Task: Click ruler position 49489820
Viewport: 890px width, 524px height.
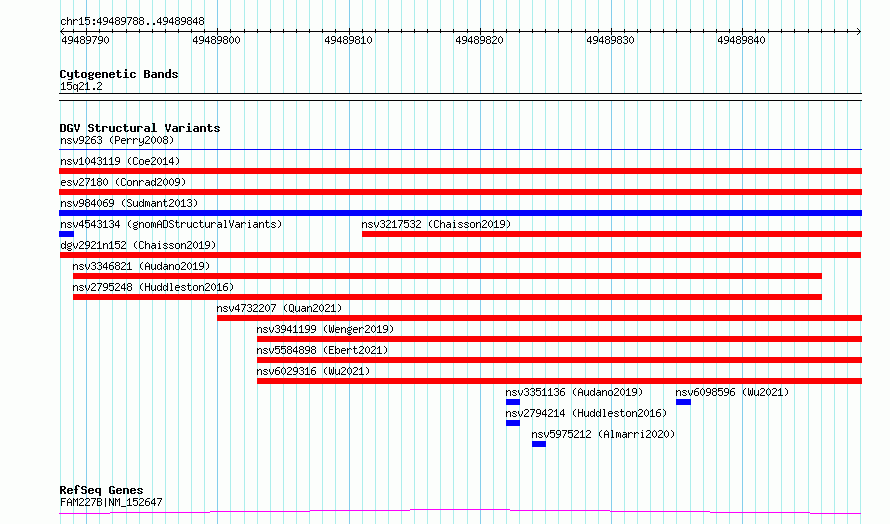Action: [x=479, y=40]
